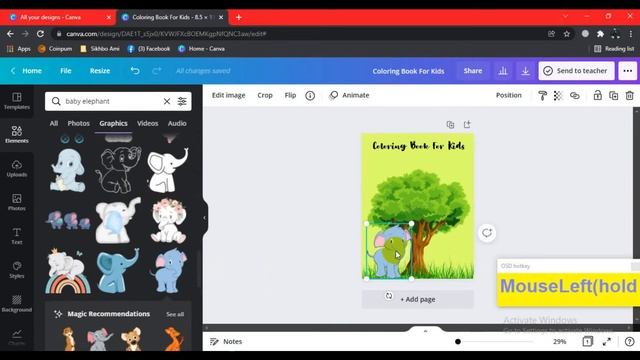Click the 29% zoom level
Screen dimensions: 640x360
[x=560, y=342]
